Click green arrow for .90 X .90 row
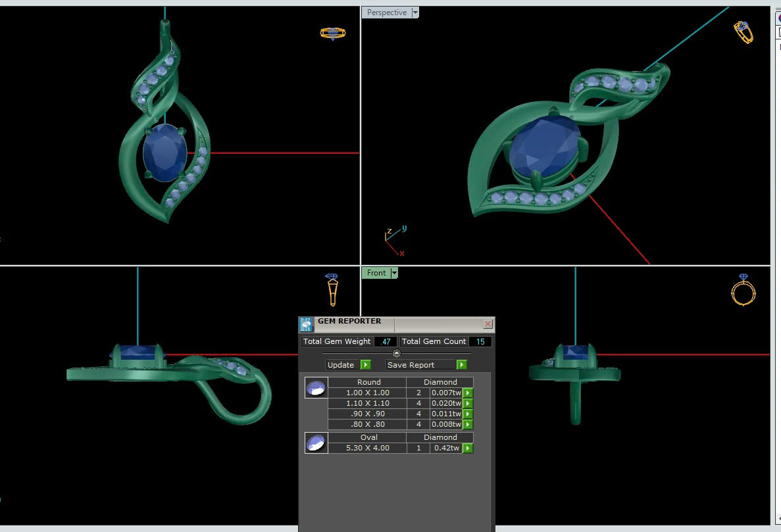Image resolution: width=781 pixels, height=532 pixels. coord(468,414)
